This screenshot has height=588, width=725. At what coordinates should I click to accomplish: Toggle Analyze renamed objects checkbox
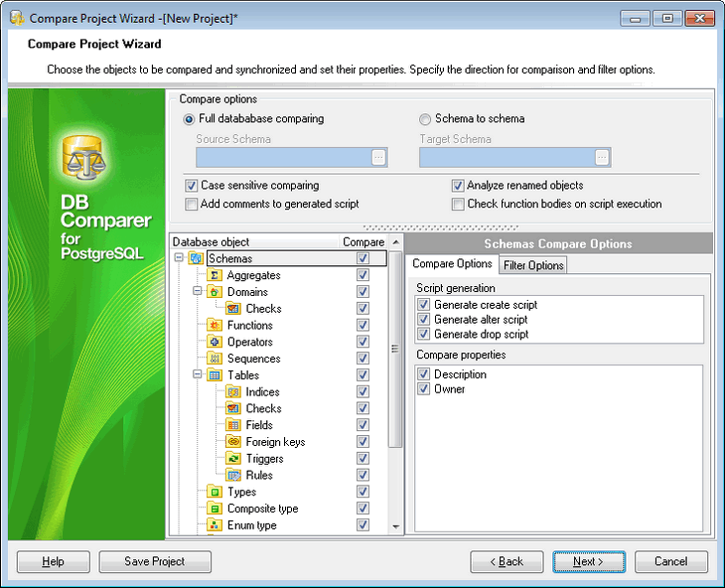tap(458, 186)
